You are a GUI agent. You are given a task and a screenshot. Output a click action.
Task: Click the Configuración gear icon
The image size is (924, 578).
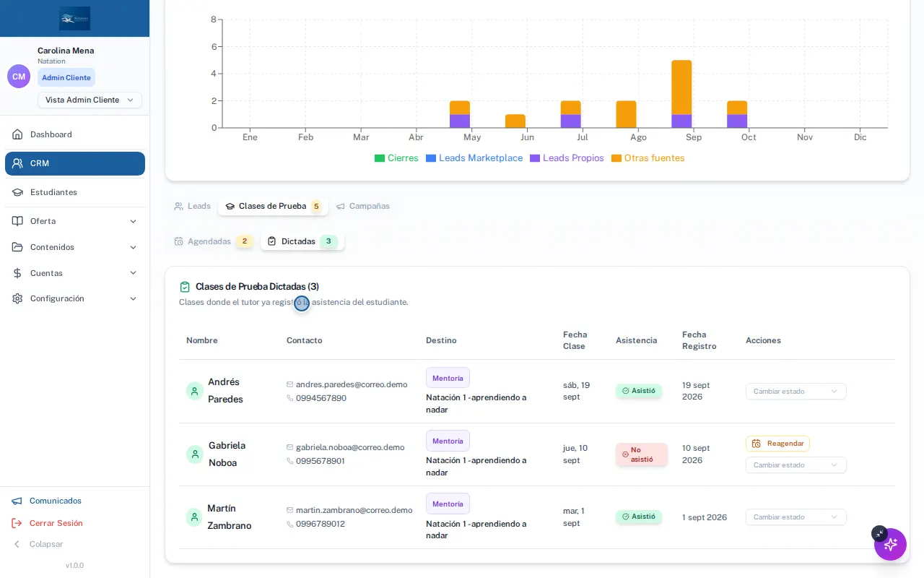(17, 298)
